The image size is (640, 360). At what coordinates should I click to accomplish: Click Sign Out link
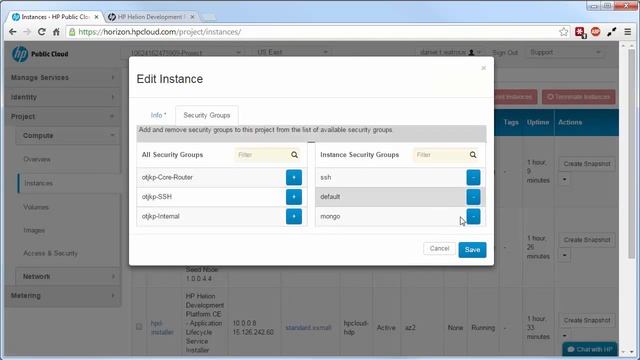(505, 53)
